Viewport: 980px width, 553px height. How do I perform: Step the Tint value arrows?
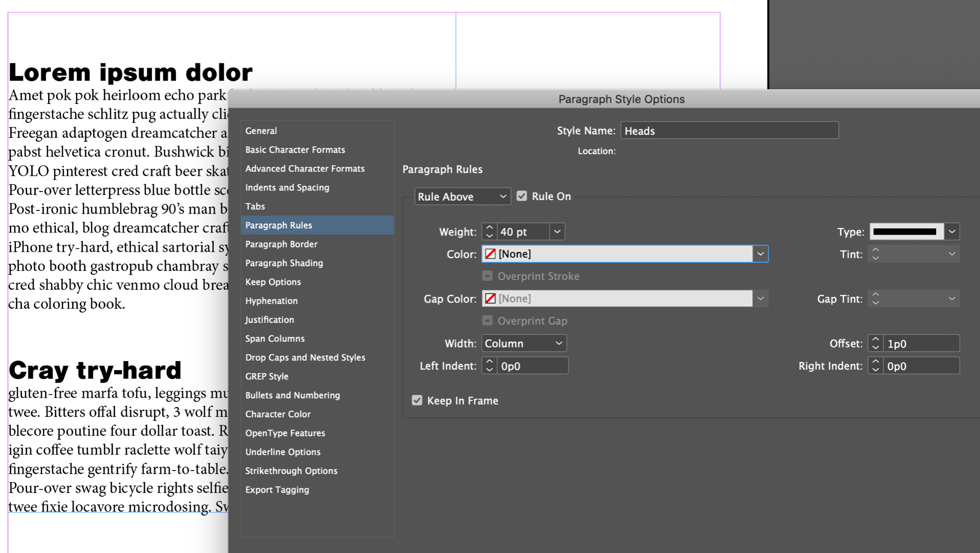[876, 254]
